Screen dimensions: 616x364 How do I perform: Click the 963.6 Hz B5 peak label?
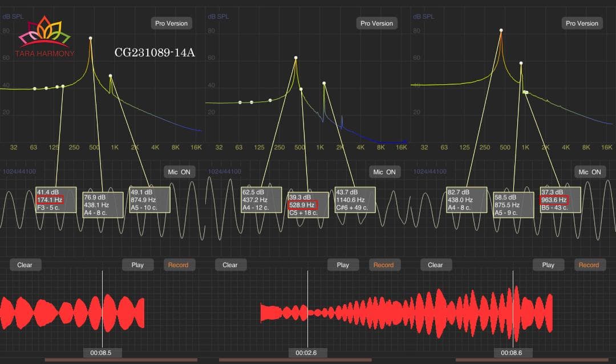[x=560, y=200]
